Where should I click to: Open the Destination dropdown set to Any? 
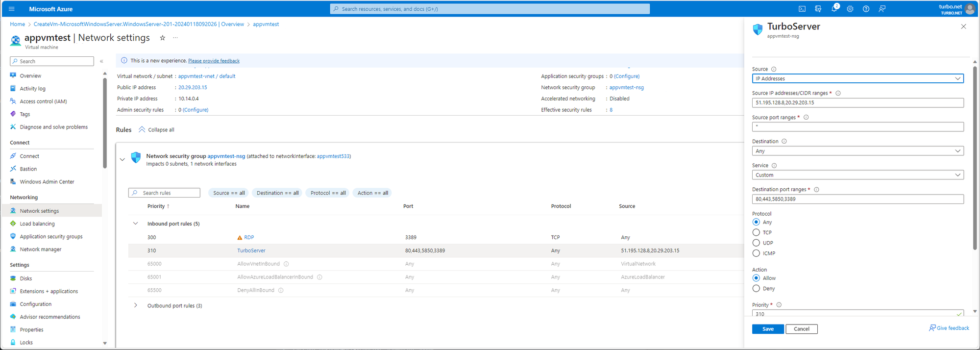857,151
